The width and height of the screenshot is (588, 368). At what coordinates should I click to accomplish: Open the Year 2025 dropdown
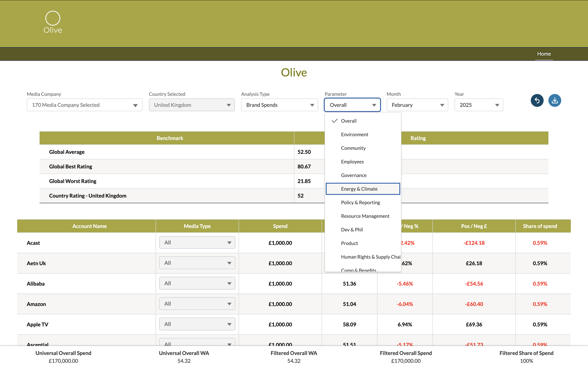478,105
